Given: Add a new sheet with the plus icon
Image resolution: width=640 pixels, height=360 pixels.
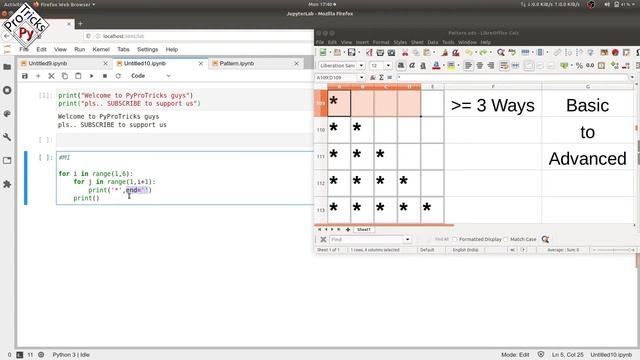Looking at the screenshot, I should (x=348, y=229).
